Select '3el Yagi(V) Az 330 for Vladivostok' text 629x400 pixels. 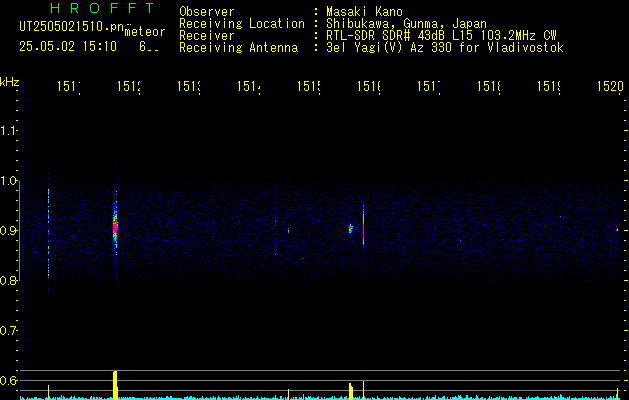pos(445,48)
